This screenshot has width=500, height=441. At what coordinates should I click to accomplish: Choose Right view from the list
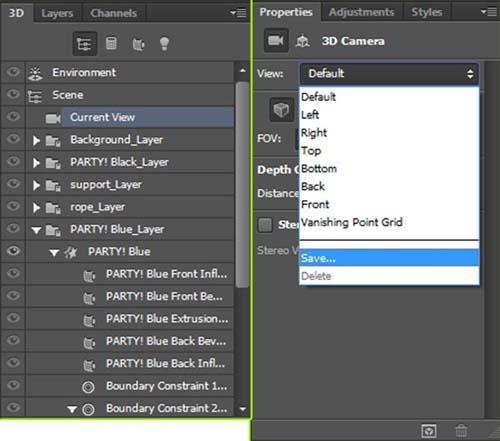coord(389,133)
